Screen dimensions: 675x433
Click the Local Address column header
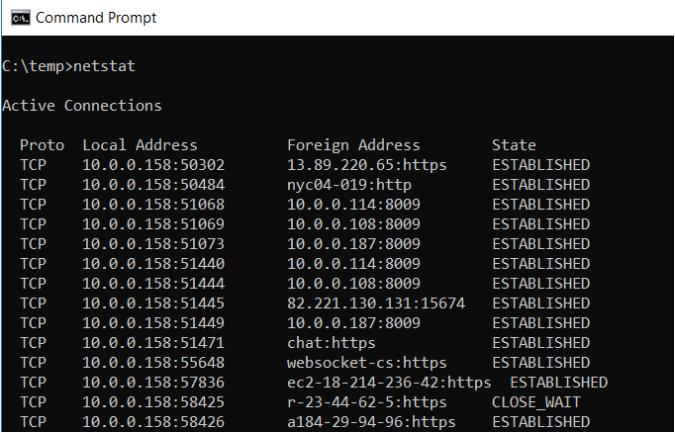point(140,145)
